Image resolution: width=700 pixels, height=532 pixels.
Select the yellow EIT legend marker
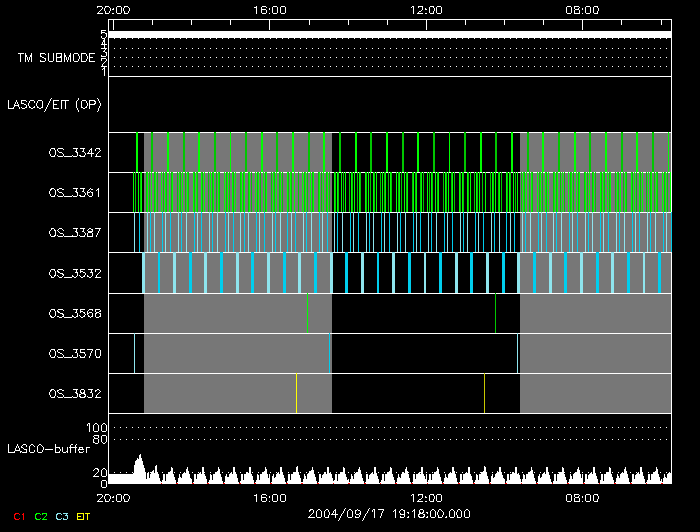[83, 516]
